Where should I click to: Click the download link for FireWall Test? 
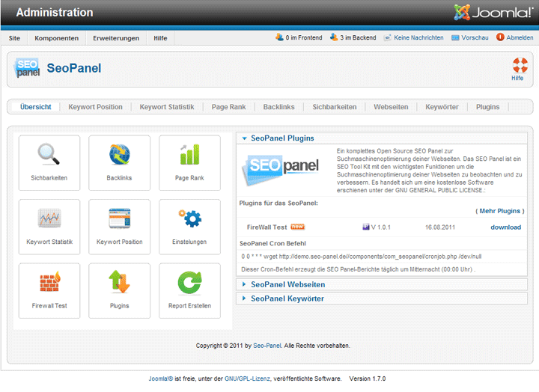click(505, 227)
